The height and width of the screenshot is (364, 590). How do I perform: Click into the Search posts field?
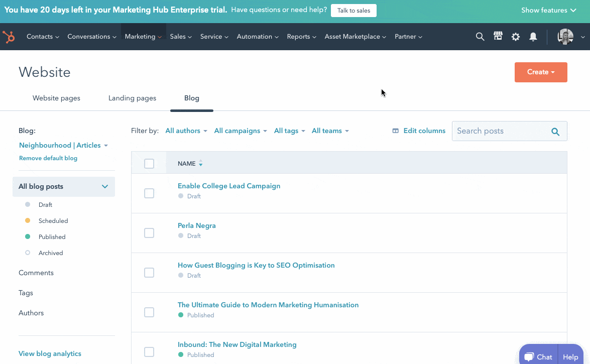[510, 131]
